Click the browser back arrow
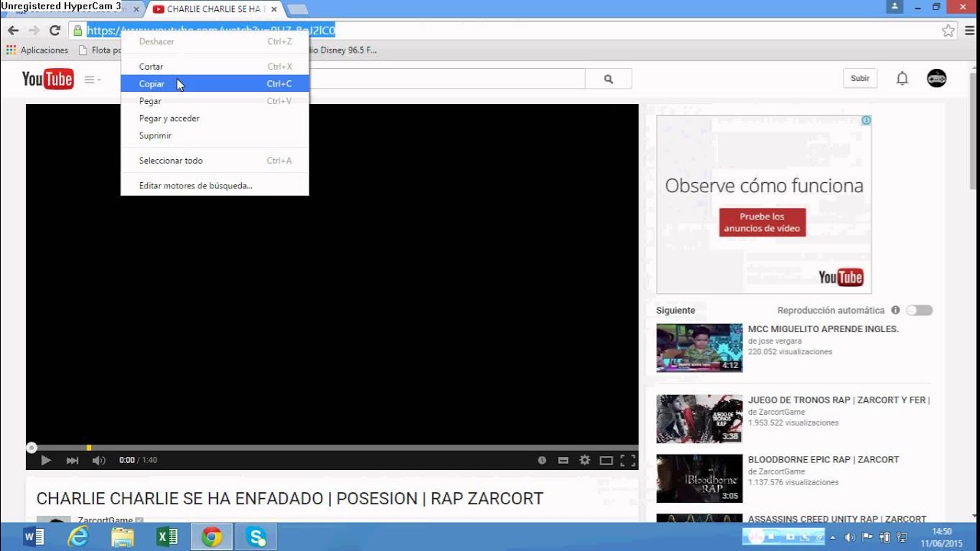The height and width of the screenshot is (551, 980). [13, 31]
